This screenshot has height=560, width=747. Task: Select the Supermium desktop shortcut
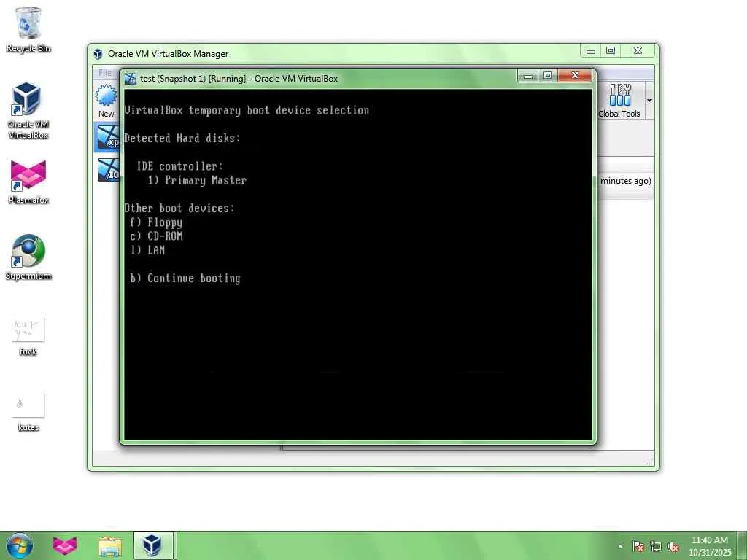28,257
